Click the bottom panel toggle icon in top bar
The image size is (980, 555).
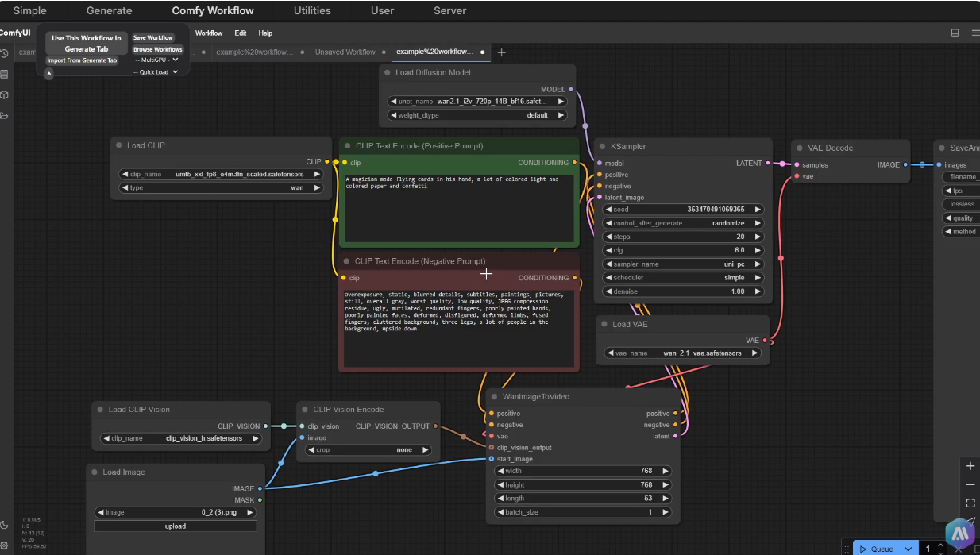pos(955,33)
